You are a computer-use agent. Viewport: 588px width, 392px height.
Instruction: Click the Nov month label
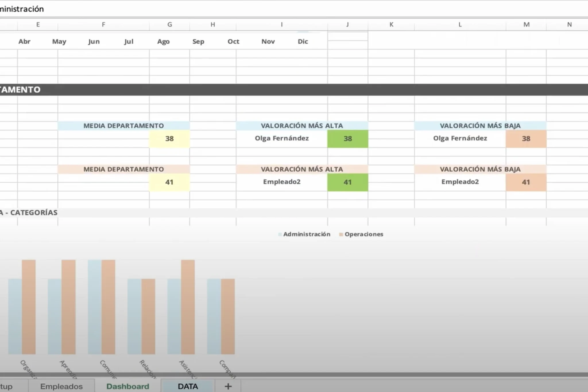click(x=268, y=42)
